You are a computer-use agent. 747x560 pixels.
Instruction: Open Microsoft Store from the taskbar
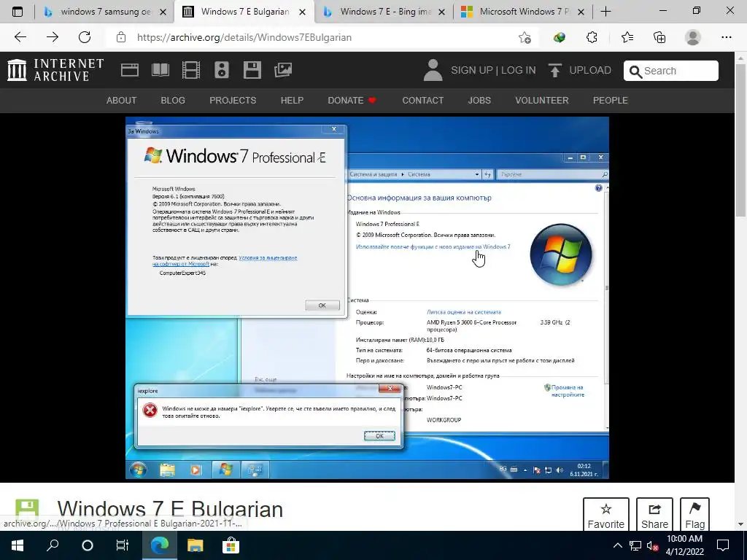point(230,545)
